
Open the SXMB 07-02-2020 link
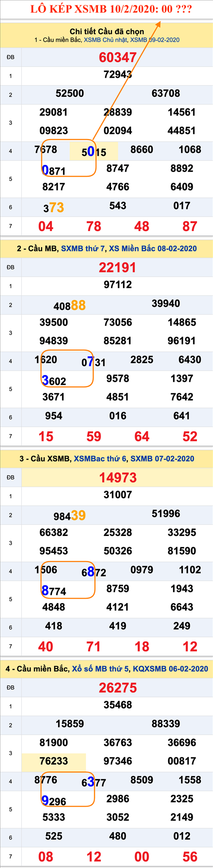click(162, 459)
